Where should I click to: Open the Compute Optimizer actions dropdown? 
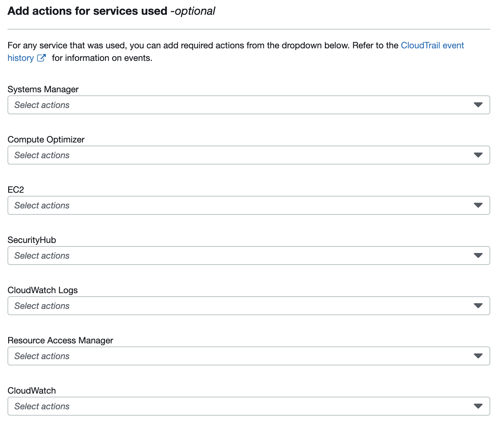coord(249,155)
